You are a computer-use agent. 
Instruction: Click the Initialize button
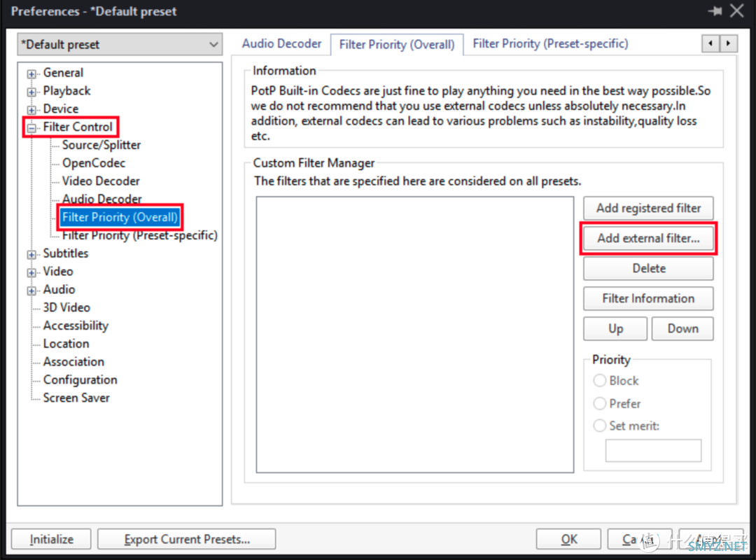click(x=51, y=539)
